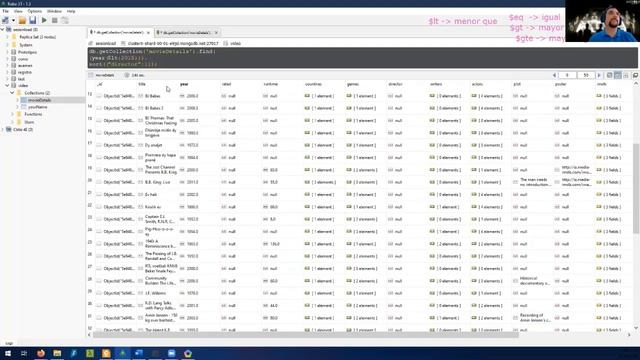Collapse the top server connection node
The height and width of the screenshot is (360, 640).
point(2,29)
